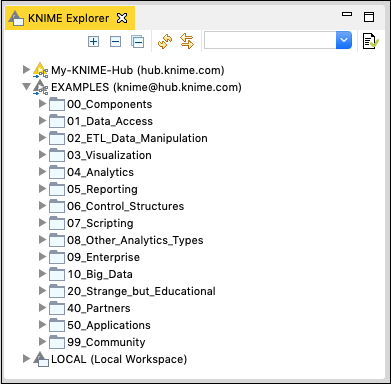The width and height of the screenshot is (391, 384).
Task: Click the 07_Scripting folder icon
Action: coord(57,223)
